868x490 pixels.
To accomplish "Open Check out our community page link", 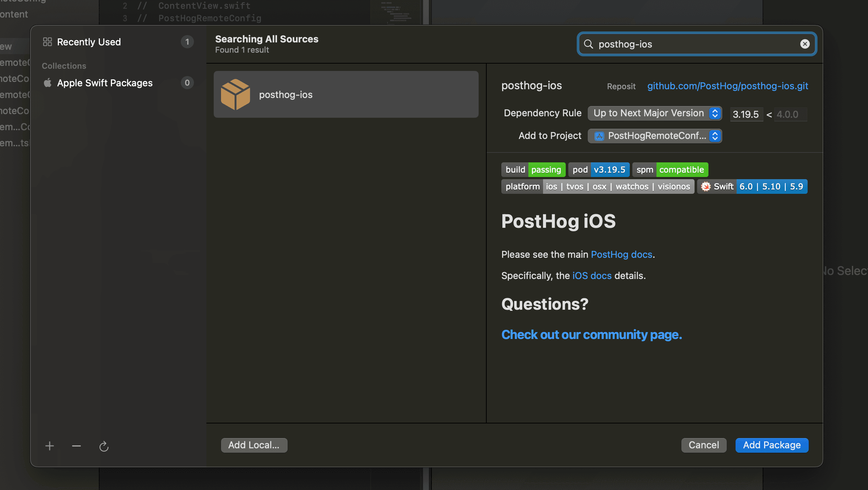I will 591,335.
